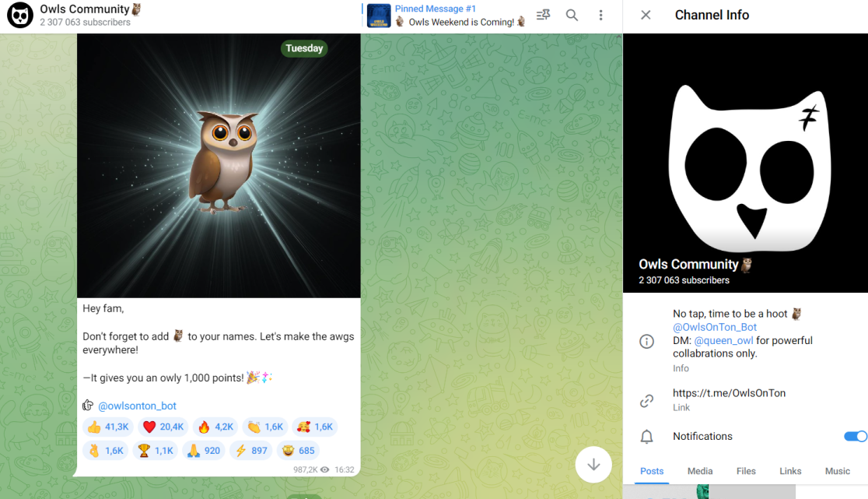Image resolution: width=868 pixels, height=499 pixels.
Task: Copy the https://t.me/OwlsOnTon channel link
Action: [729, 393]
